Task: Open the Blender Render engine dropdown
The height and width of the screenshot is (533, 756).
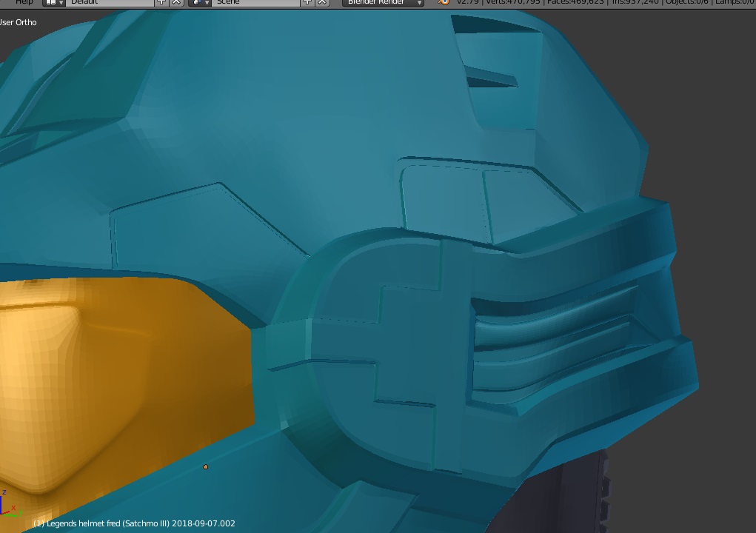Action: [384, 2]
